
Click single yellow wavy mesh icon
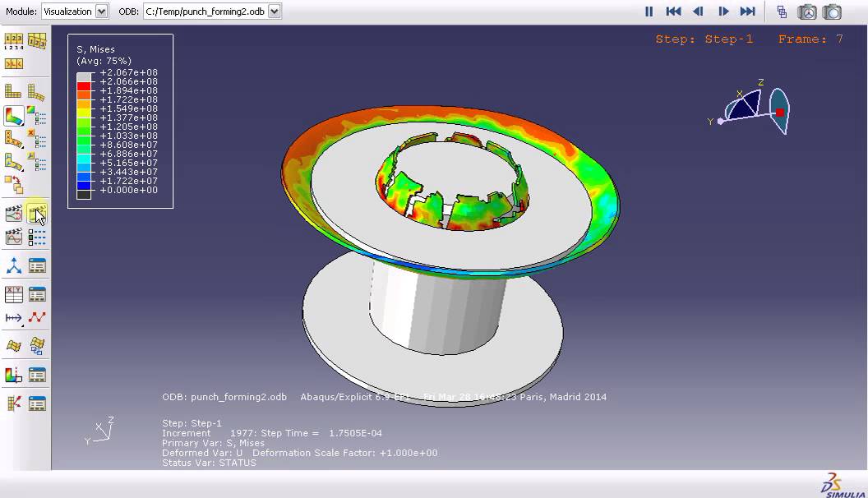(x=13, y=347)
